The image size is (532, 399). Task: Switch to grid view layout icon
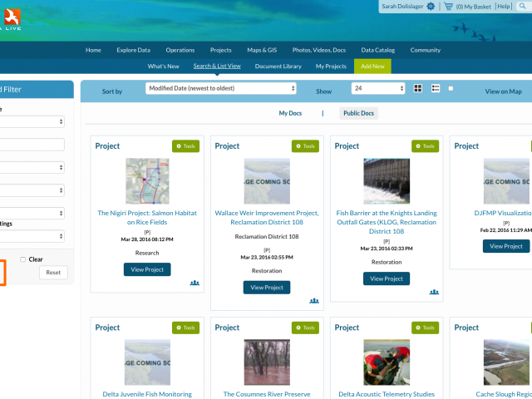click(417, 88)
